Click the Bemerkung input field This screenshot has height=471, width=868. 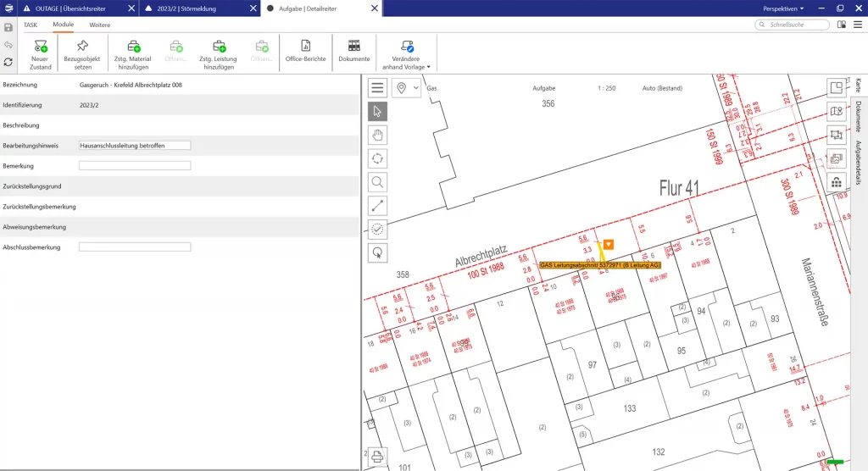click(x=135, y=166)
